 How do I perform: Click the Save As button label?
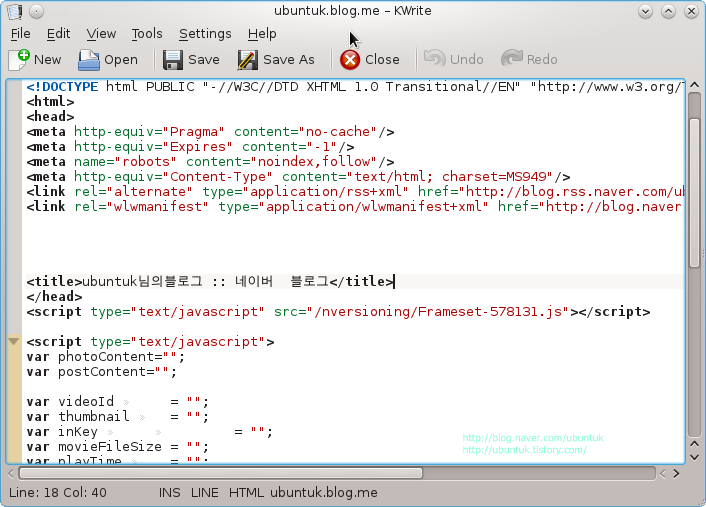click(289, 59)
